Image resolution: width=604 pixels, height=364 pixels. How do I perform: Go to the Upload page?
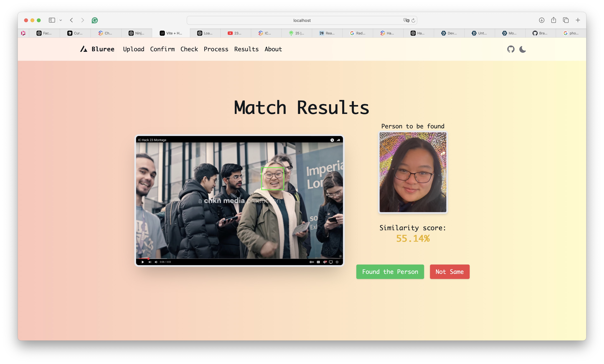tap(134, 49)
